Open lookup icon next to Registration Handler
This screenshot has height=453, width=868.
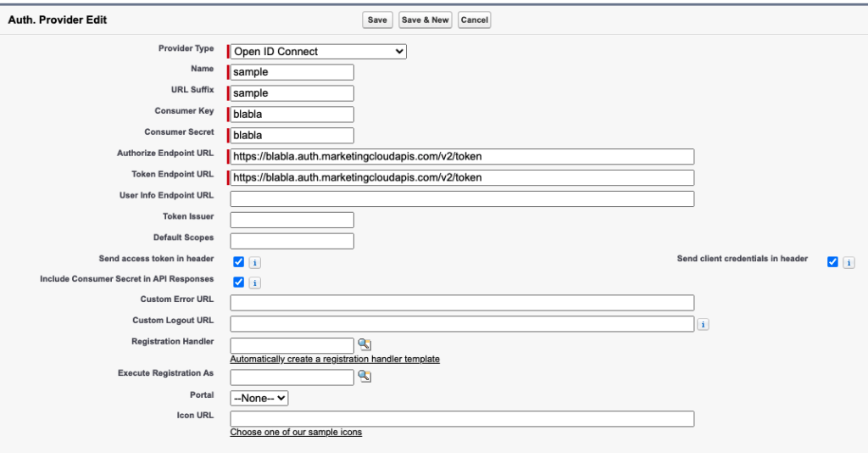[x=364, y=344]
